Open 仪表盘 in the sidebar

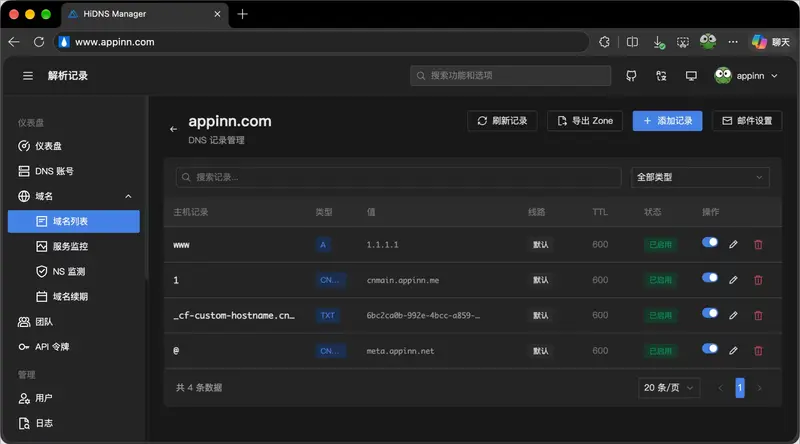tap(73, 146)
